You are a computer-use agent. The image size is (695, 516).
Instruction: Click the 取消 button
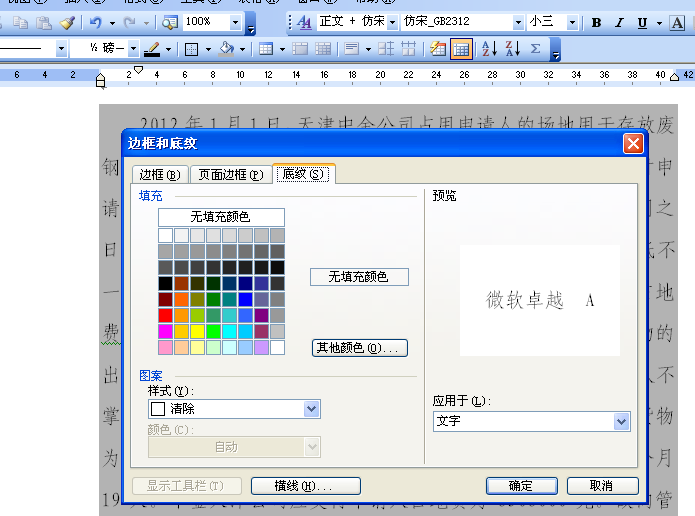tap(603, 486)
